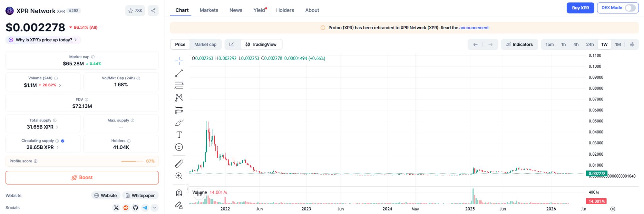Switch to TradingView chart mode

pos(261,44)
